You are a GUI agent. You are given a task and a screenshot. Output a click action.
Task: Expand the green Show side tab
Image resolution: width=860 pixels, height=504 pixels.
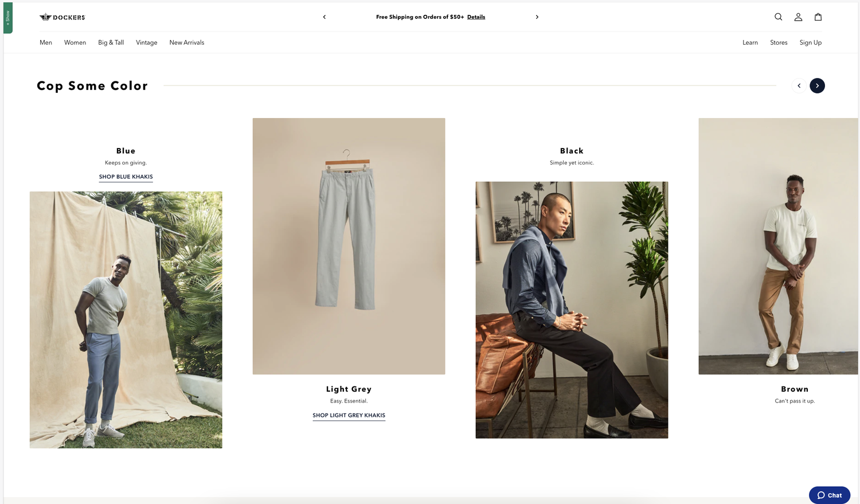(x=8, y=18)
